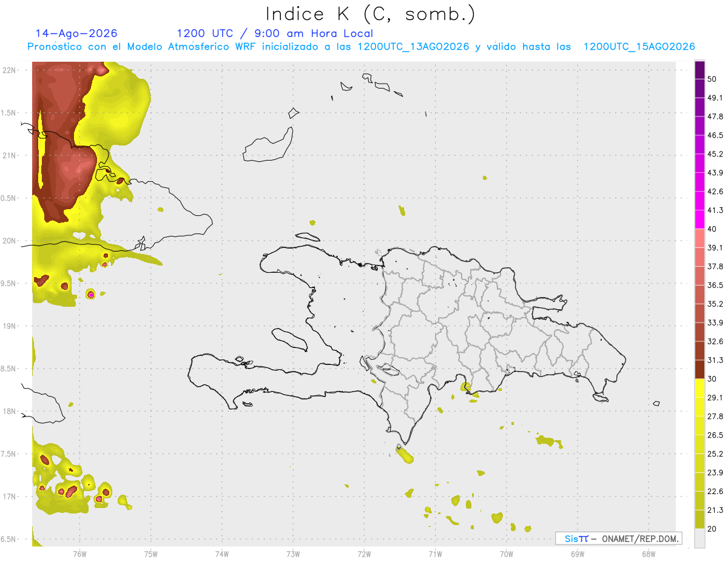Click the colorbar value "23.9"

pyautogui.click(x=715, y=472)
